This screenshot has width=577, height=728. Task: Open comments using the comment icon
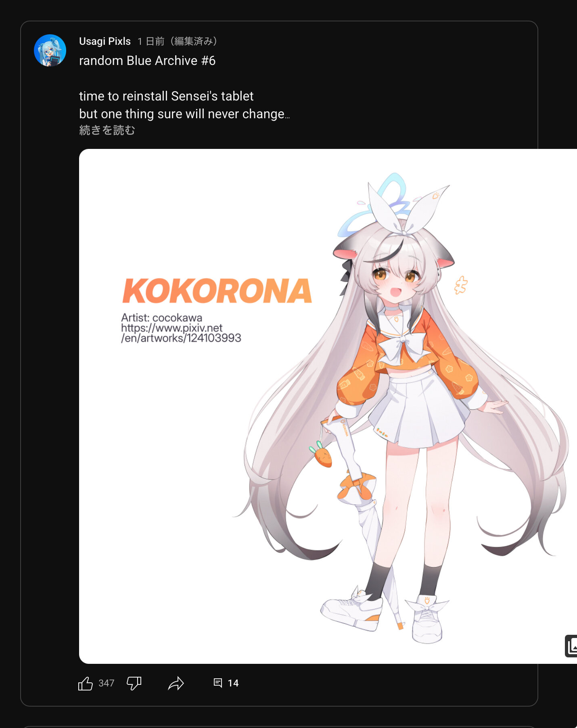[x=218, y=683]
